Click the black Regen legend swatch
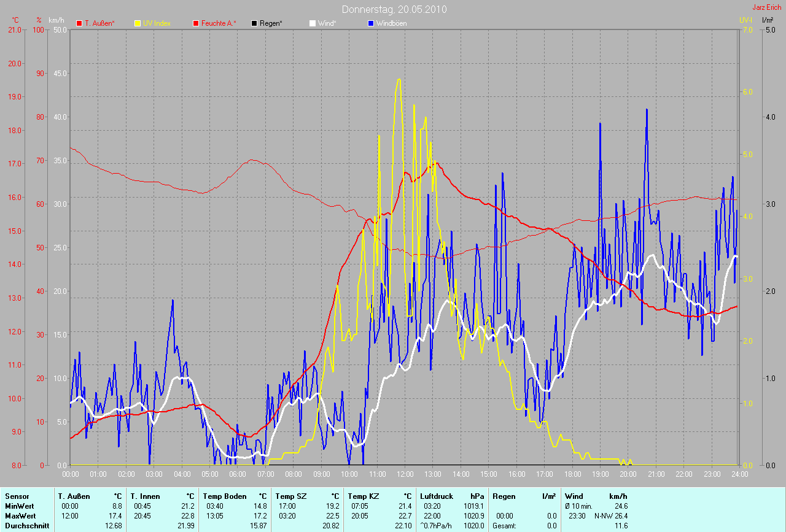Viewport: 786px width, 532px height. tap(254, 23)
